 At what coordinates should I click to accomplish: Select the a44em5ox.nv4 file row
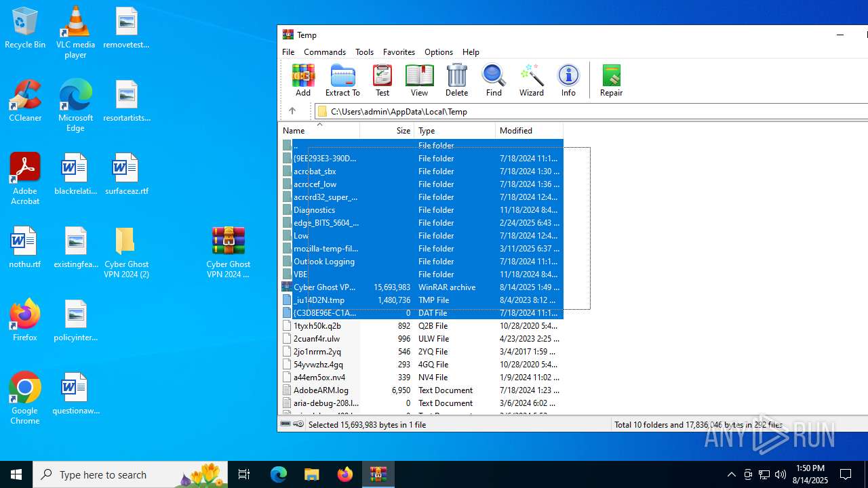(421, 378)
